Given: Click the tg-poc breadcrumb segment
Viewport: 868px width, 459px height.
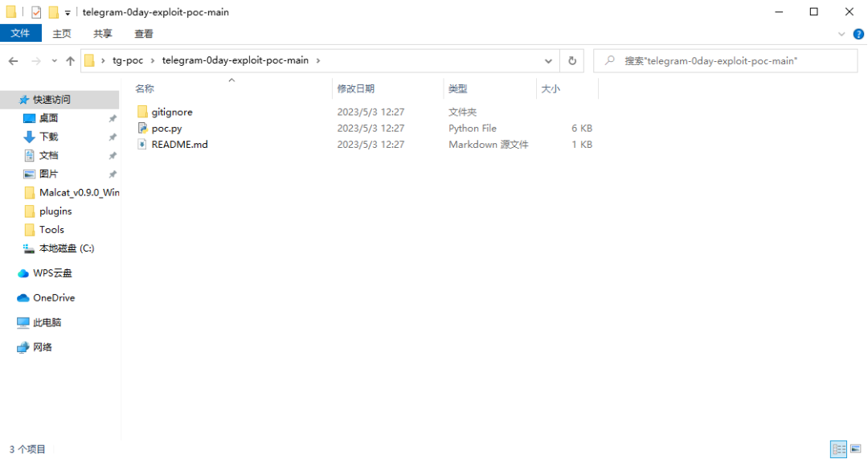Looking at the screenshot, I should 128,60.
